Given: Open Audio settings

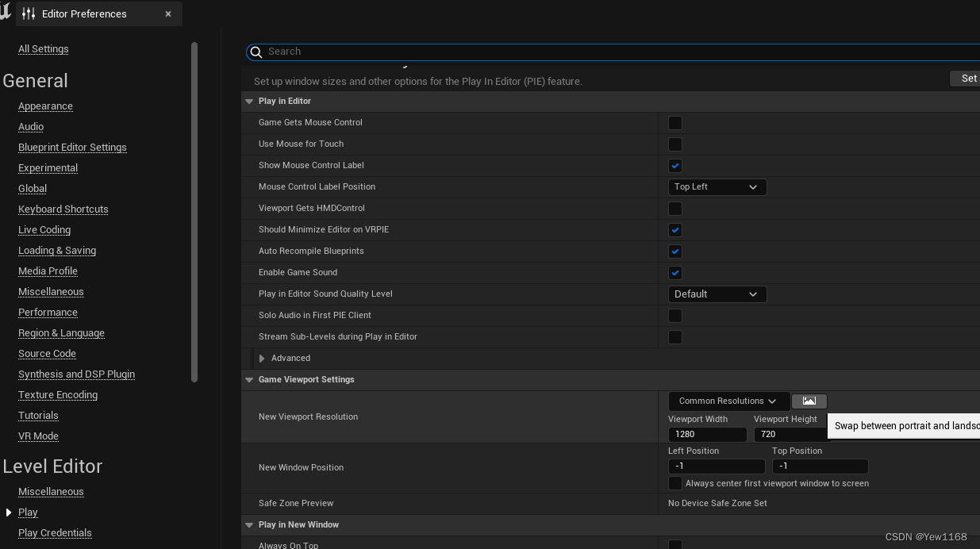Looking at the screenshot, I should pos(31,127).
